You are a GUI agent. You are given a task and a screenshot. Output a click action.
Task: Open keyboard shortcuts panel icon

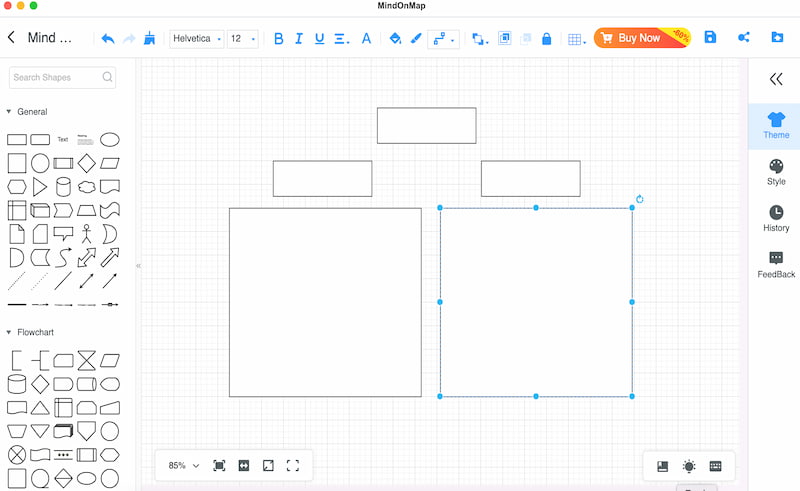click(x=715, y=466)
